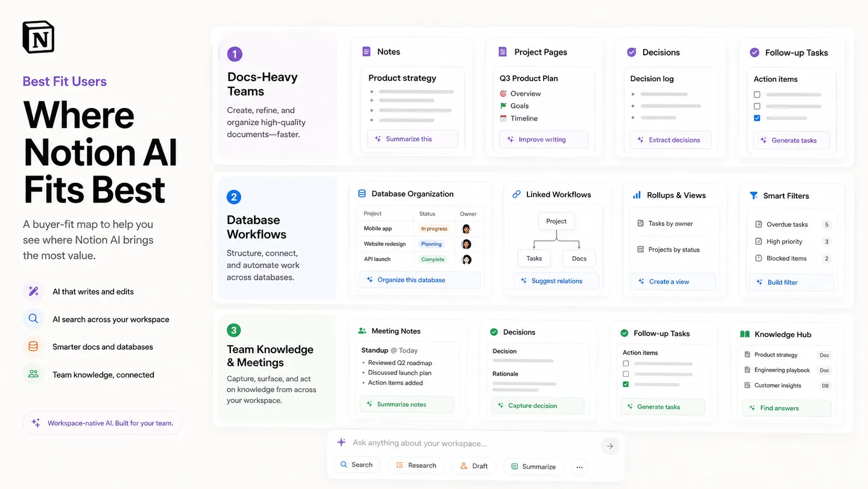Click the Build filter button
This screenshot has width=868, height=489.
coord(792,282)
